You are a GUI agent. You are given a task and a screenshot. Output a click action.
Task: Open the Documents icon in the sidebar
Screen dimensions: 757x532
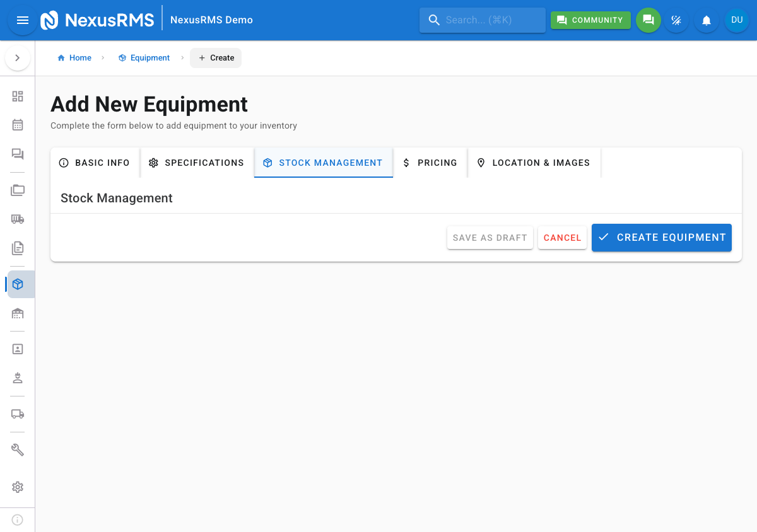(17, 248)
